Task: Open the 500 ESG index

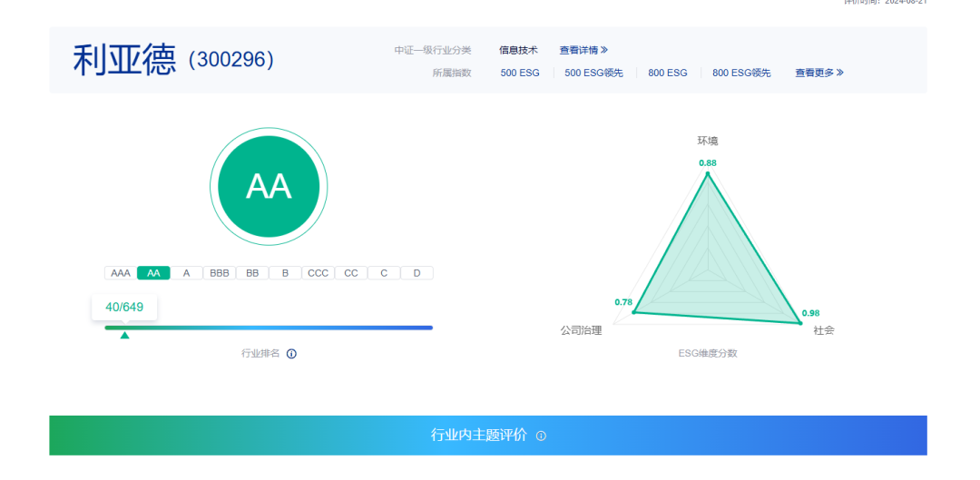Action: (520, 73)
